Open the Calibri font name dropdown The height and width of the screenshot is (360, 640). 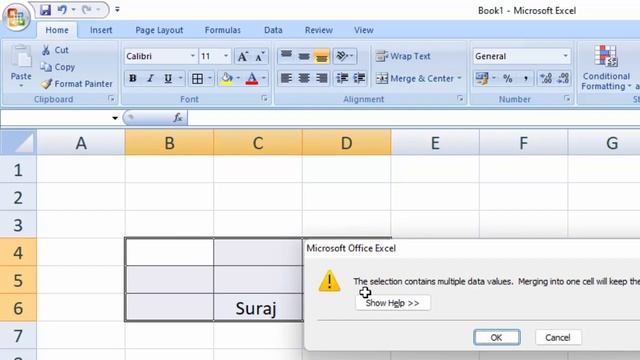[193, 56]
